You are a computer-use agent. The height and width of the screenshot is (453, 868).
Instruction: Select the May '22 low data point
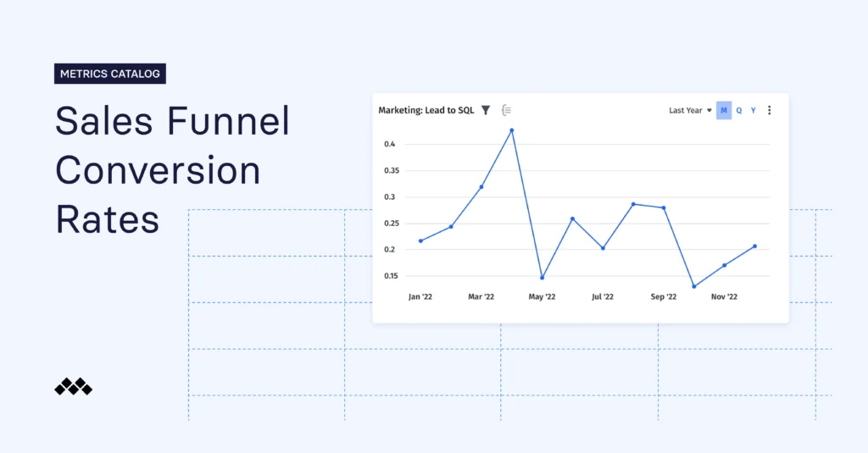[x=542, y=278]
